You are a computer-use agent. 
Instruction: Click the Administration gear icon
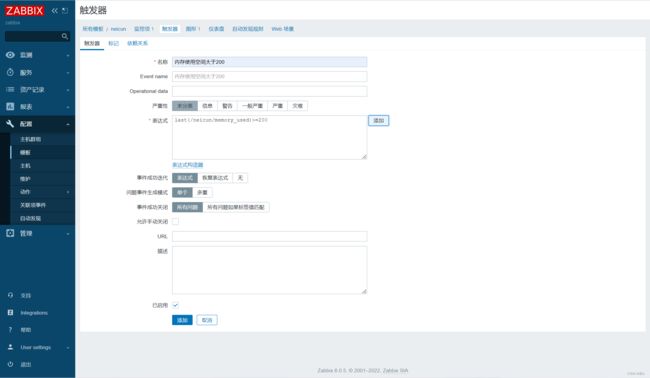[x=10, y=233]
